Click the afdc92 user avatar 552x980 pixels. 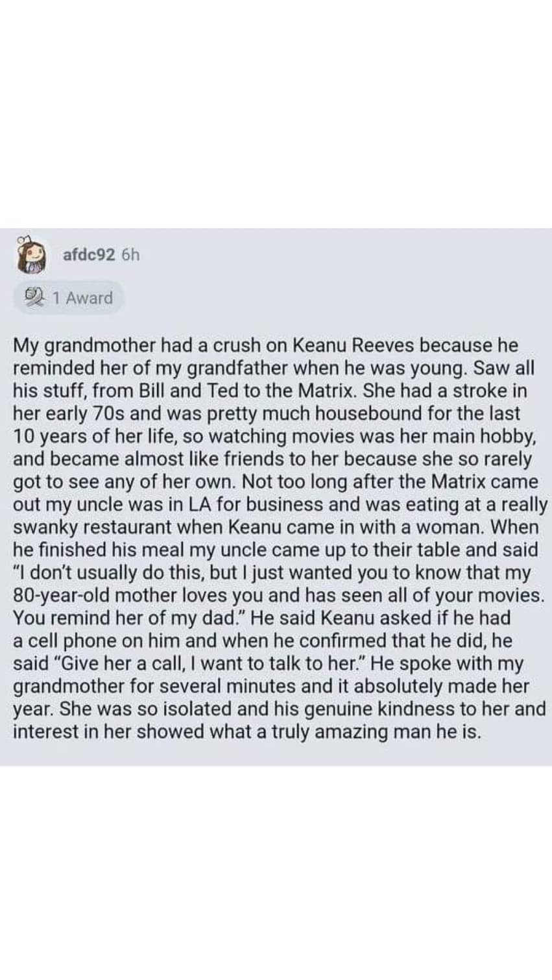pyautogui.click(x=34, y=254)
